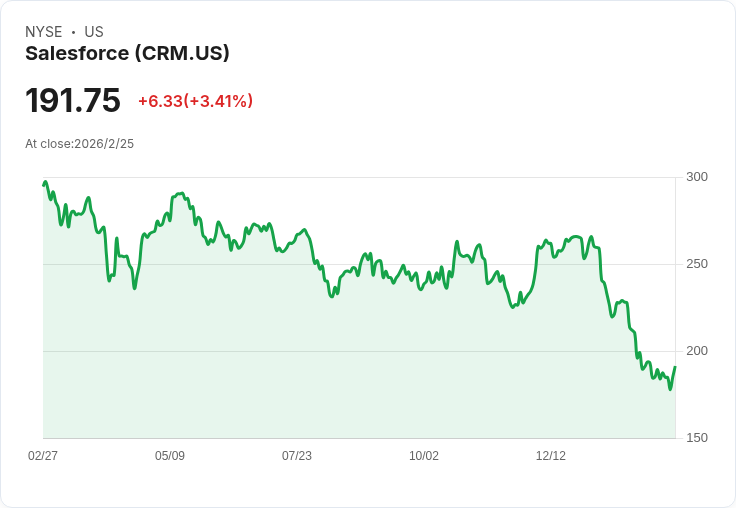Click the latest point at the chart line's right end

pos(675,367)
